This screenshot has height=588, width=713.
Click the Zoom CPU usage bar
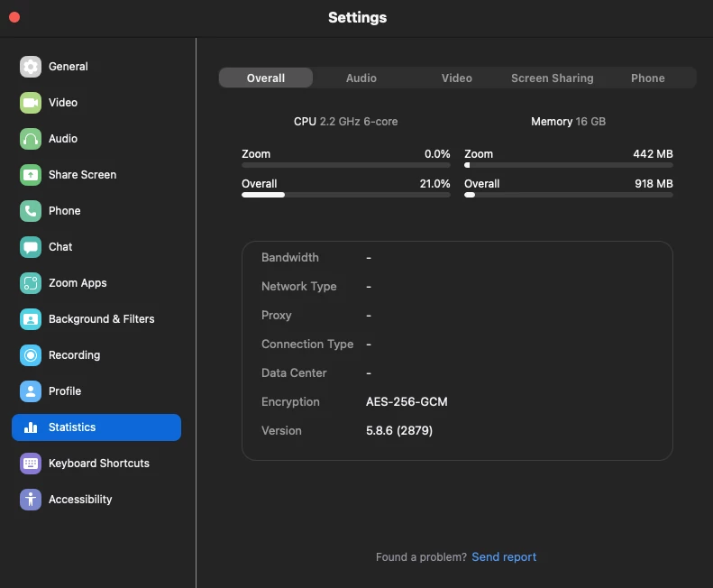pyautogui.click(x=345, y=165)
